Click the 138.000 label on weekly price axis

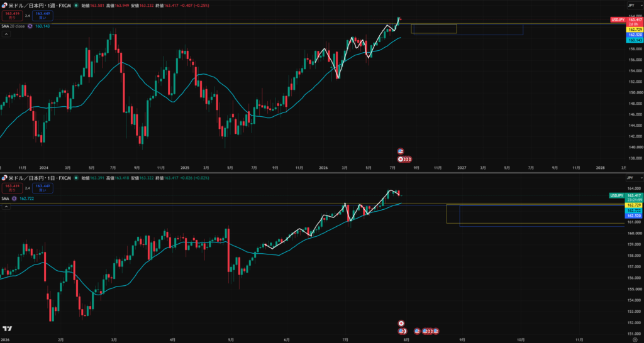[x=634, y=158]
